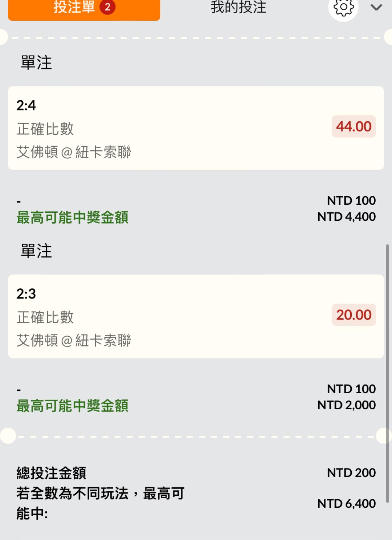The width and height of the screenshot is (392, 540).
Task: Tap the second 單注 heading
Action: pos(36,251)
